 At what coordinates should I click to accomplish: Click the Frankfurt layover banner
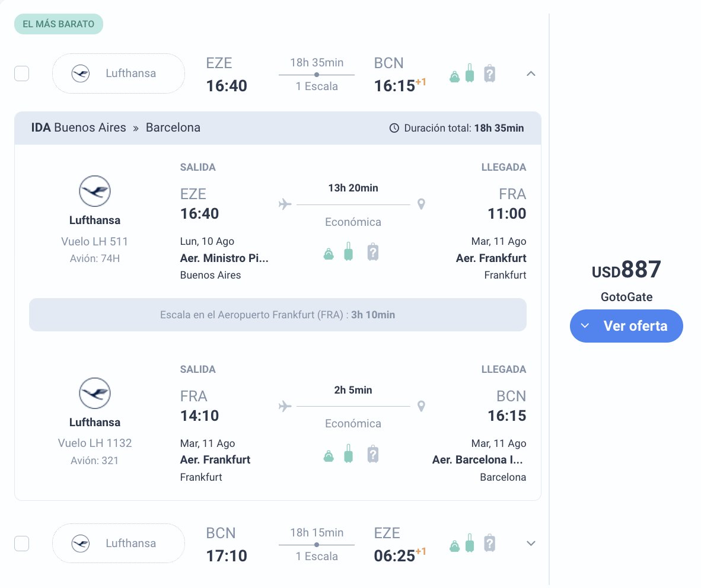(x=278, y=315)
